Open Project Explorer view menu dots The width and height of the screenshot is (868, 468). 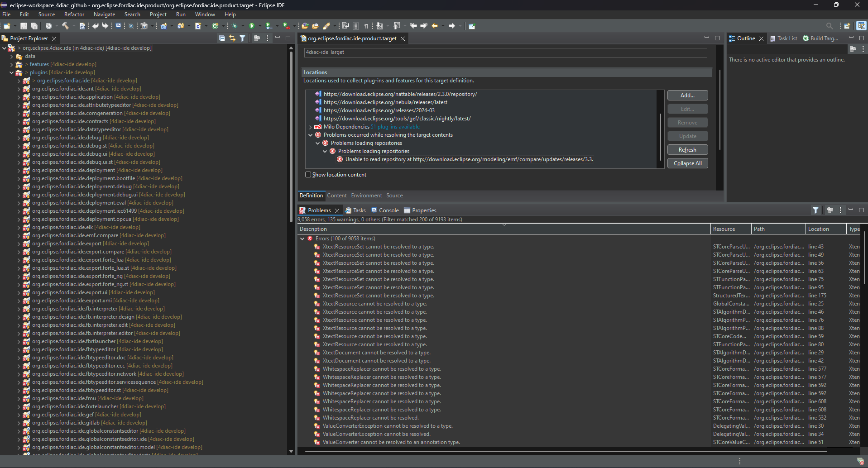tap(267, 38)
